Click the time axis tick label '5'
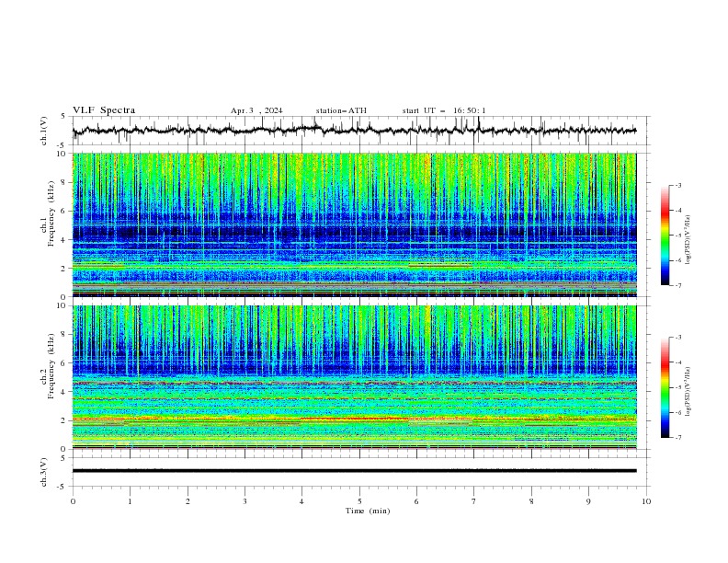Viewport: 728px width, 563px height. (359, 501)
